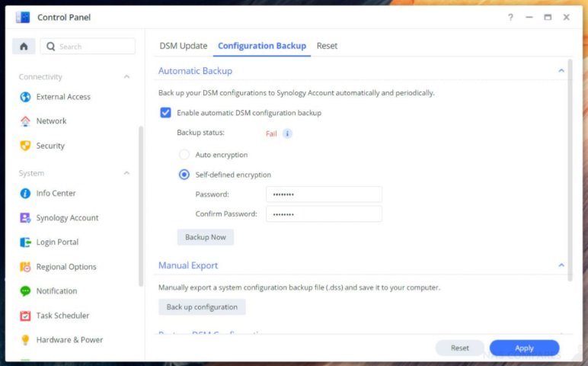Click the main panel scrollbar

(x=570, y=170)
